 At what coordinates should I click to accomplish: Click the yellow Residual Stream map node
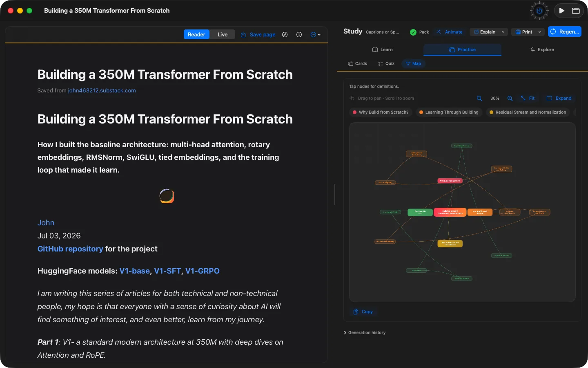[x=450, y=244]
